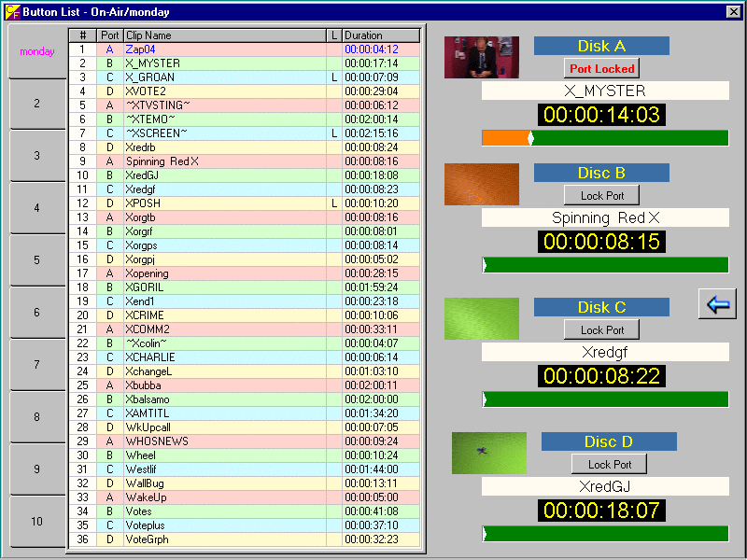The width and height of the screenshot is (747, 560).
Task: Click the X_MYSTER clip name field
Action: pyautogui.click(x=604, y=91)
